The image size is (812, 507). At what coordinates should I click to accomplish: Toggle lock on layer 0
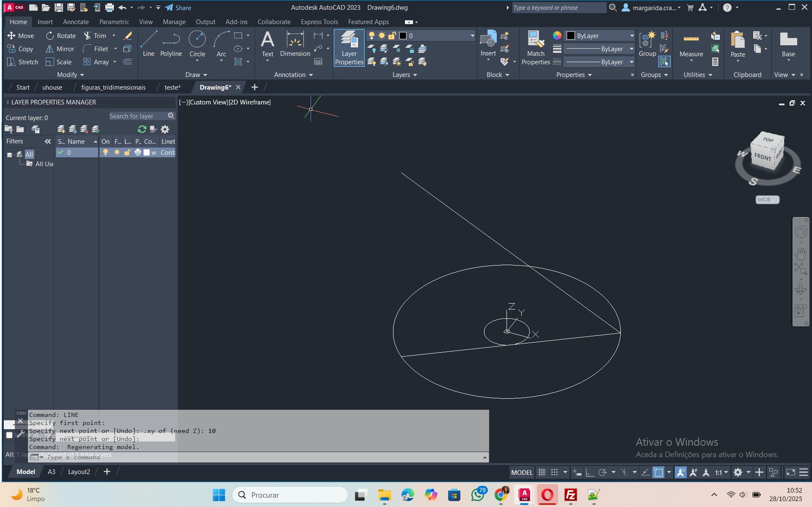(127, 152)
